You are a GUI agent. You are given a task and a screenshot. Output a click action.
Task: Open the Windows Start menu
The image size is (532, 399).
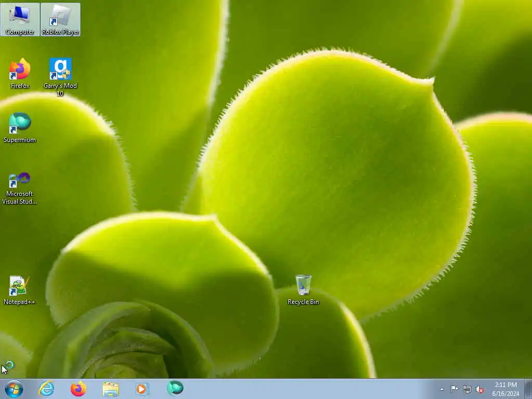pyautogui.click(x=14, y=389)
